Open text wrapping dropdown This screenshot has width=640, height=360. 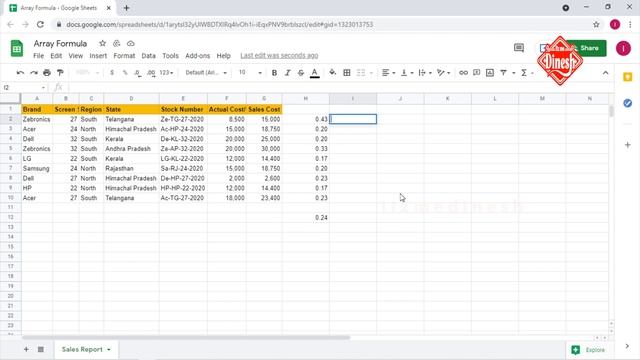(425, 73)
